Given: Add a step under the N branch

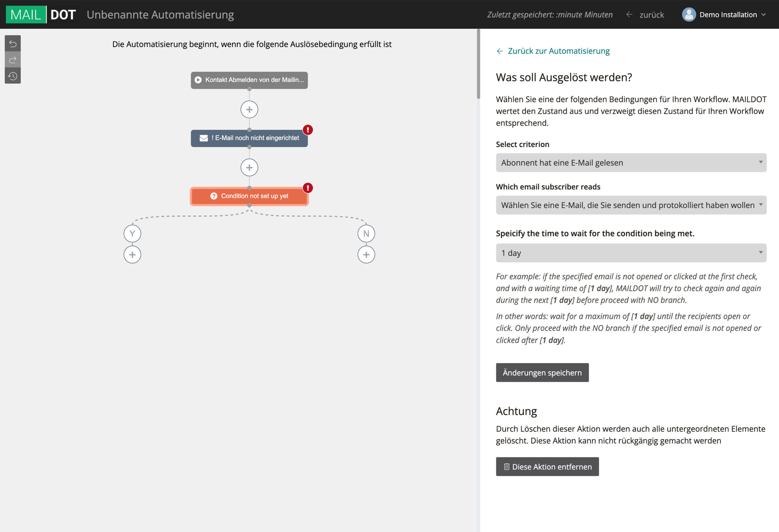Looking at the screenshot, I should (366, 255).
